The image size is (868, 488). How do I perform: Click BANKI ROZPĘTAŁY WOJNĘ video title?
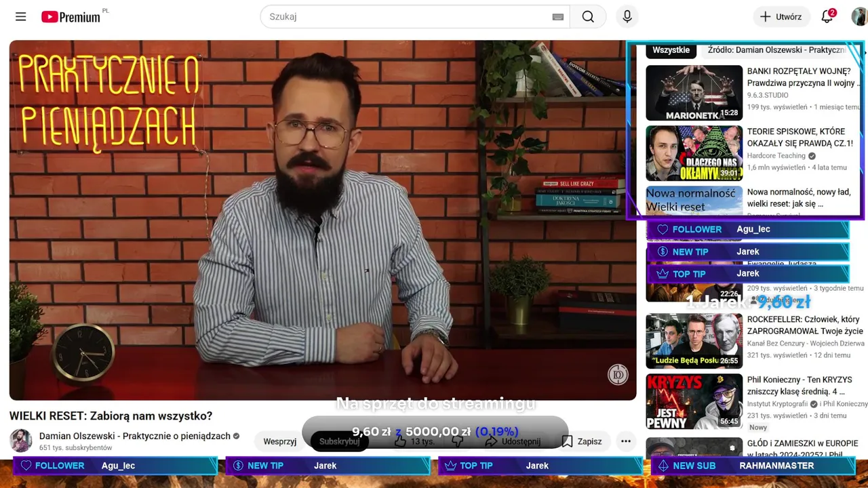(804, 77)
